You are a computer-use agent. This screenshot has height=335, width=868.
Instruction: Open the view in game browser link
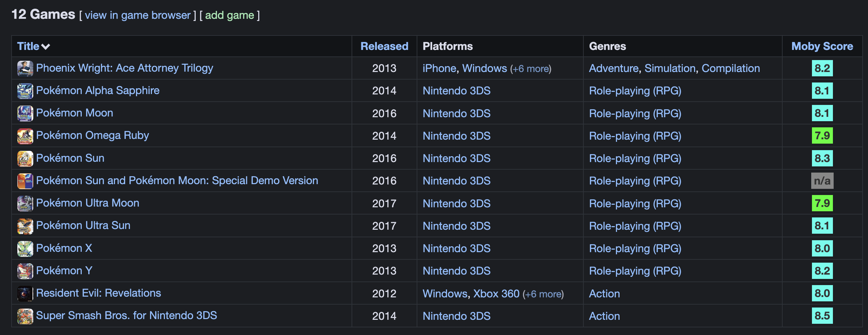point(137,15)
